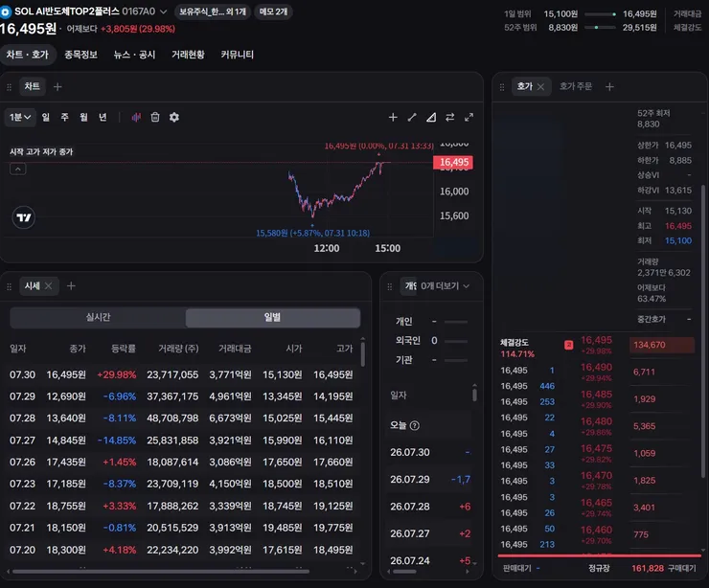Click the swap arrows compare icon
709x588 pixels.
tap(450, 118)
